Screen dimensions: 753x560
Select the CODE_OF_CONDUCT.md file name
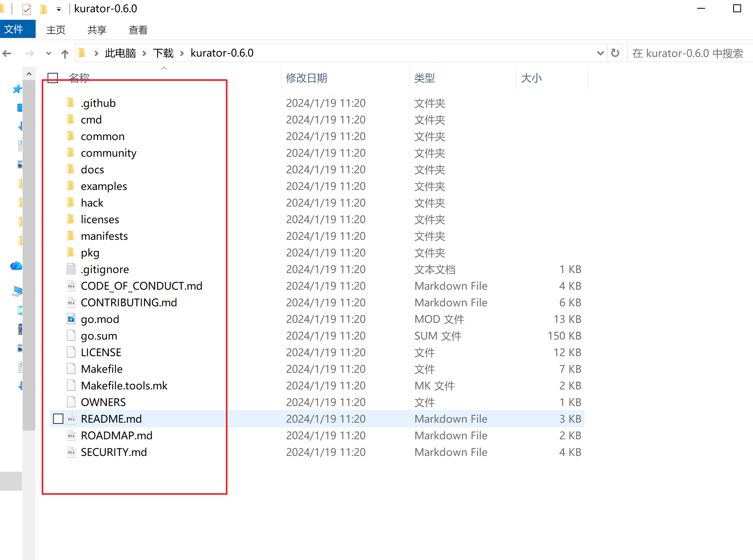pos(141,286)
